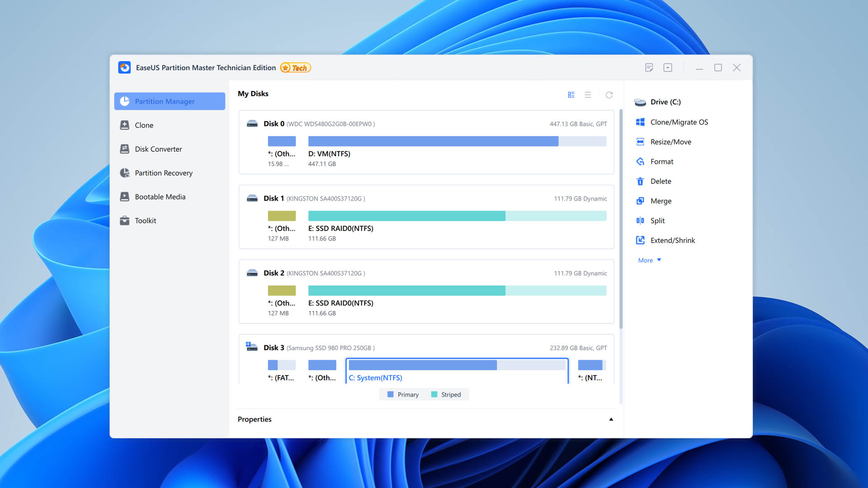Click Clone/Migrate OS action

click(679, 122)
